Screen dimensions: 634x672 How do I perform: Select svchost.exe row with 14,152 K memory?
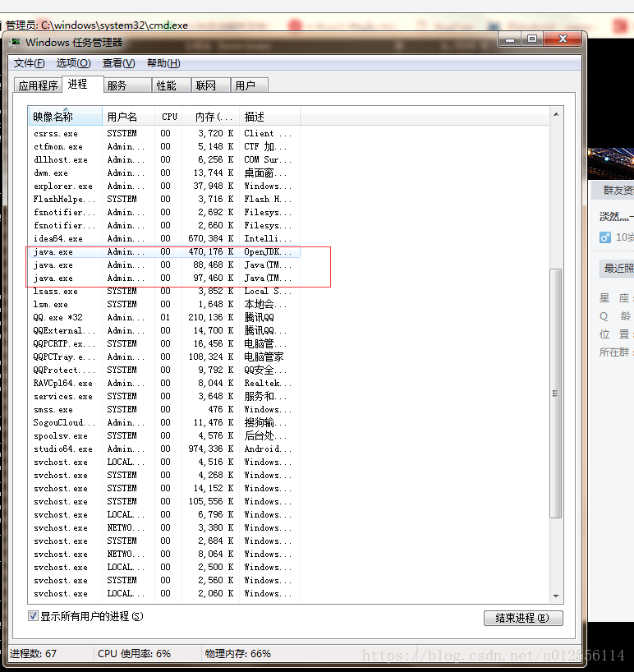164,489
